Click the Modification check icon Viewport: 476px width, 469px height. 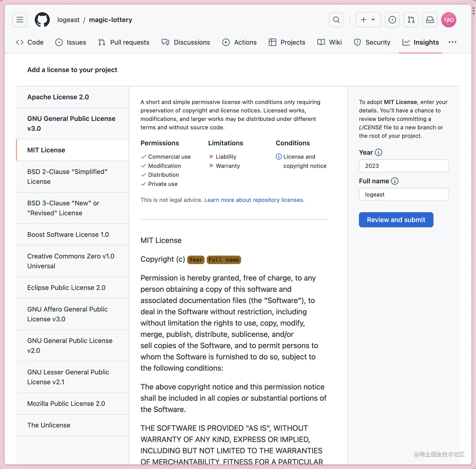click(x=144, y=166)
